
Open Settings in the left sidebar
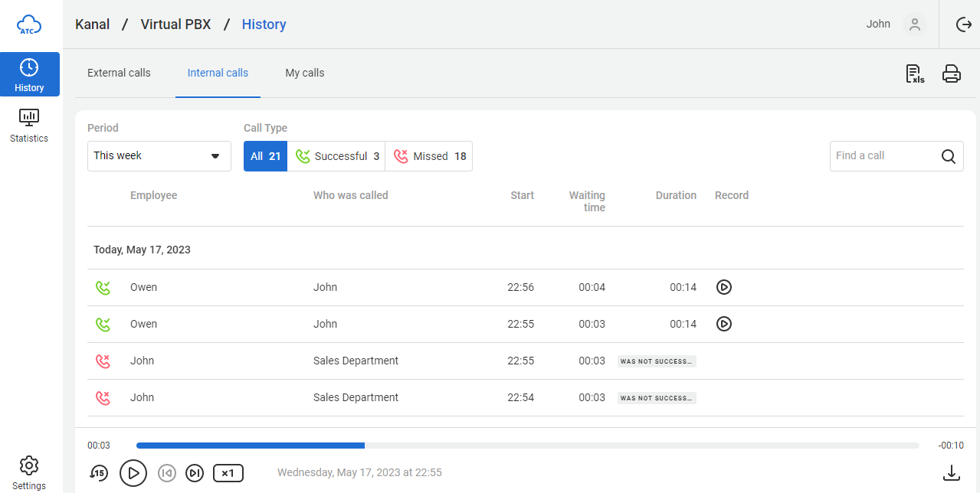29,472
